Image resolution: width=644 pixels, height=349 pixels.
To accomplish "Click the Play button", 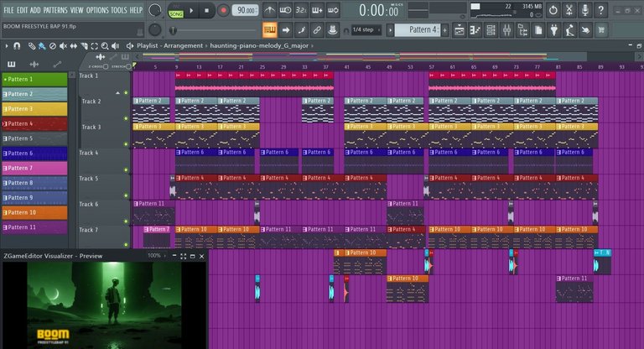I will 191,10.
